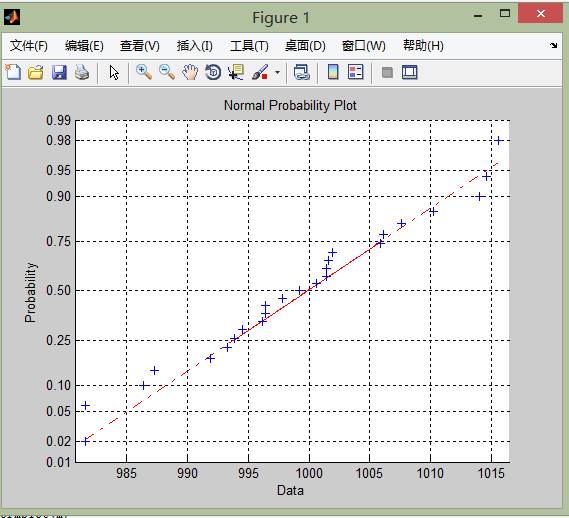The height and width of the screenshot is (518, 569).
Task: Open the 工具(T) menu
Action: click(x=249, y=46)
